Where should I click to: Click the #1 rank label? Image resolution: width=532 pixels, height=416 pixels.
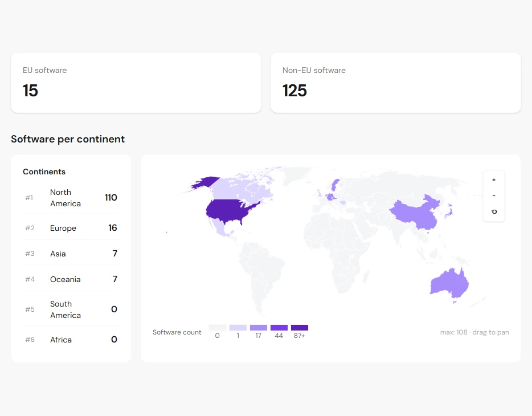29,198
